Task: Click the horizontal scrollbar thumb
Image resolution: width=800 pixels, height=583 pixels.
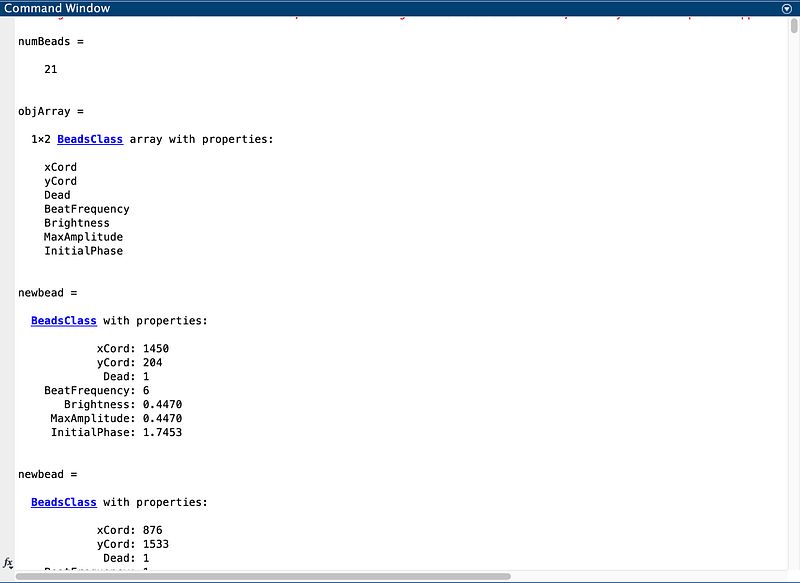Action: 260,577
